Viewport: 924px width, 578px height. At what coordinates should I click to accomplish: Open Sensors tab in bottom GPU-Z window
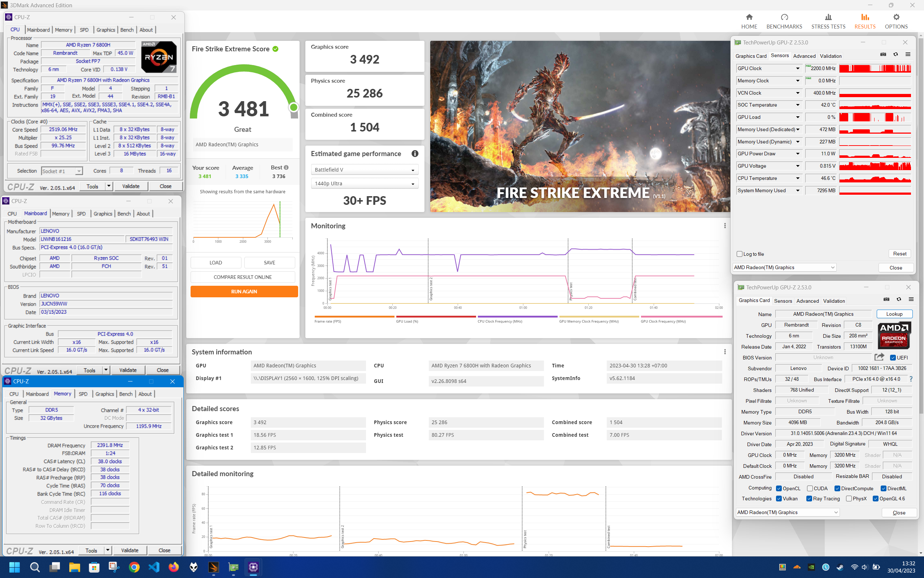[x=783, y=301]
